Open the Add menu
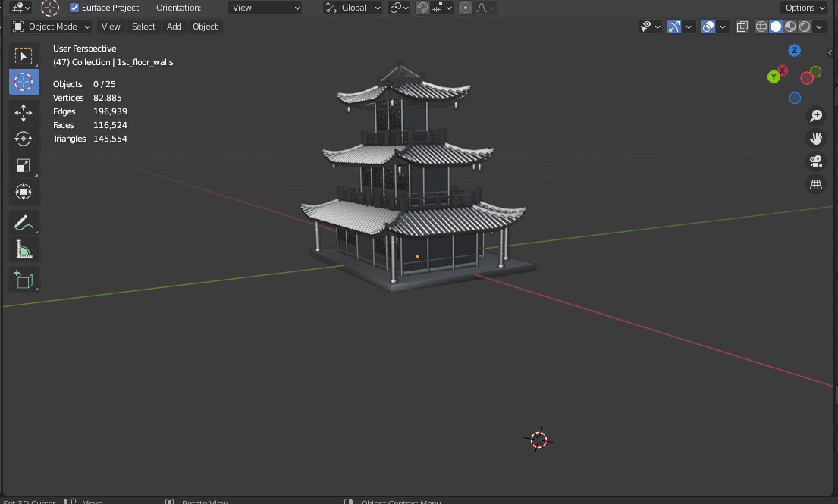The height and width of the screenshot is (504, 838). [x=174, y=27]
